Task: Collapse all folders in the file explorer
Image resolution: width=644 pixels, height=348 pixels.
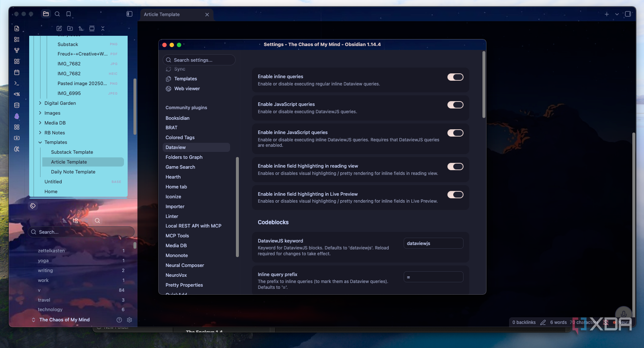Action: tap(103, 28)
